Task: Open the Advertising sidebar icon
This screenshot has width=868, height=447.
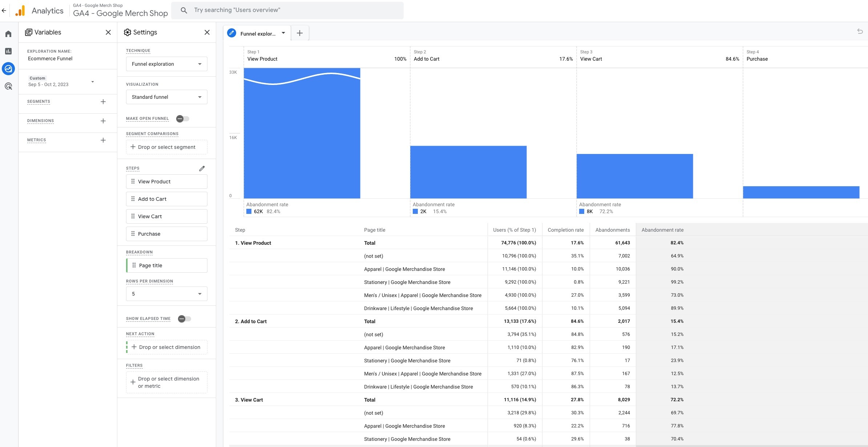Action: click(x=8, y=86)
